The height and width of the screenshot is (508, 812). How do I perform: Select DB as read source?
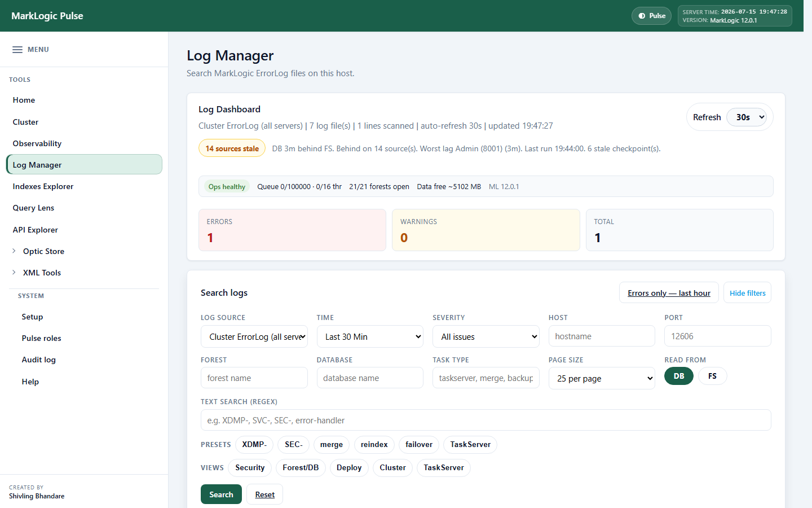pyautogui.click(x=679, y=376)
